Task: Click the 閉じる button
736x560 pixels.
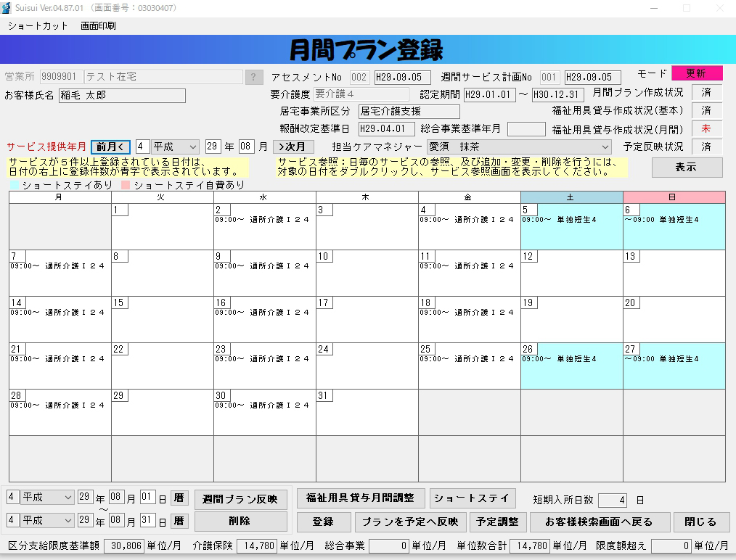Action: (x=700, y=522)
